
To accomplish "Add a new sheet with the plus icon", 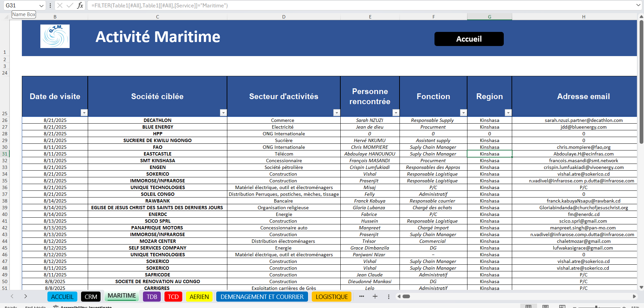I will [x=375, y=296].
